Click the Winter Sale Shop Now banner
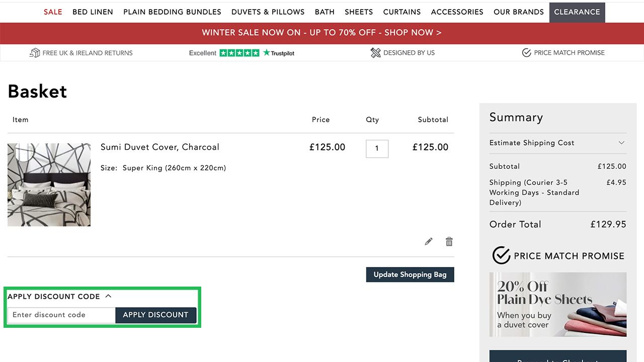This screenshot has height=362, width=644. pyautogui.click(x=321, y=33)
